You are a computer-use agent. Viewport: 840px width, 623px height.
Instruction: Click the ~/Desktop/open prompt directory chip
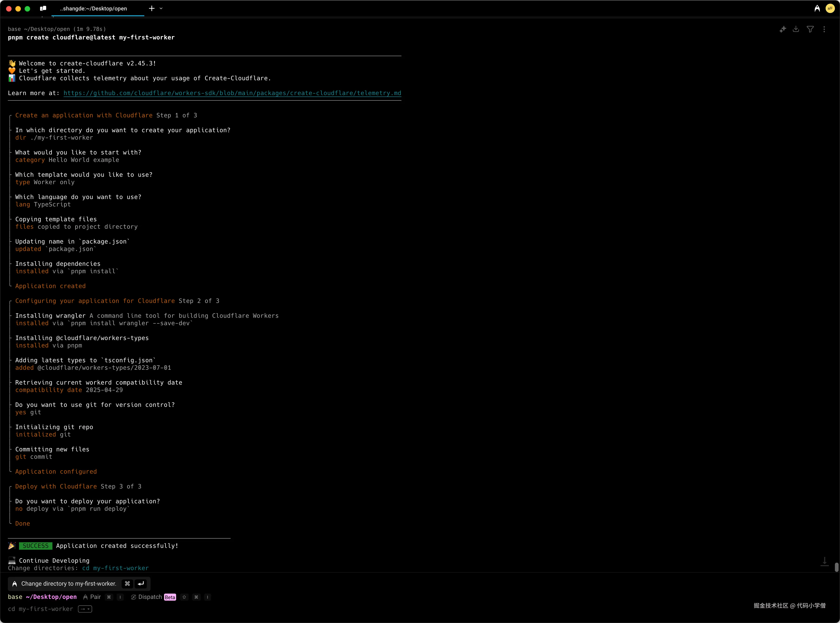point(51,597)
